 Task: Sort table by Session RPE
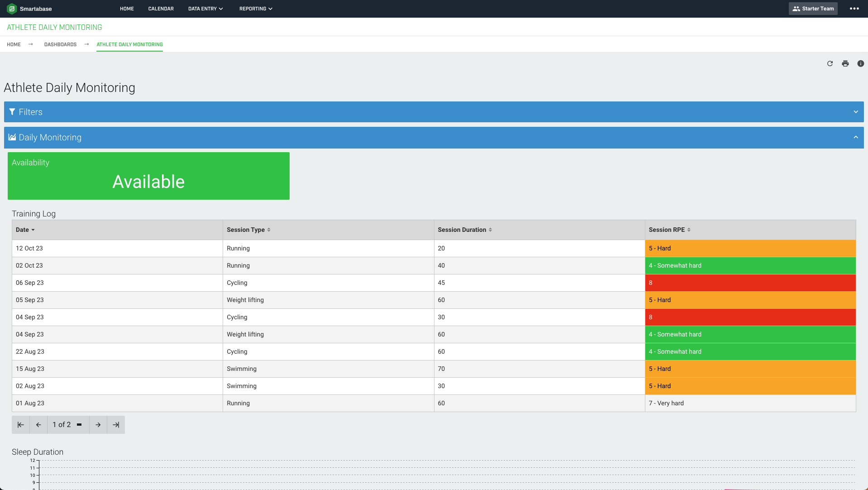coord(669,230)
